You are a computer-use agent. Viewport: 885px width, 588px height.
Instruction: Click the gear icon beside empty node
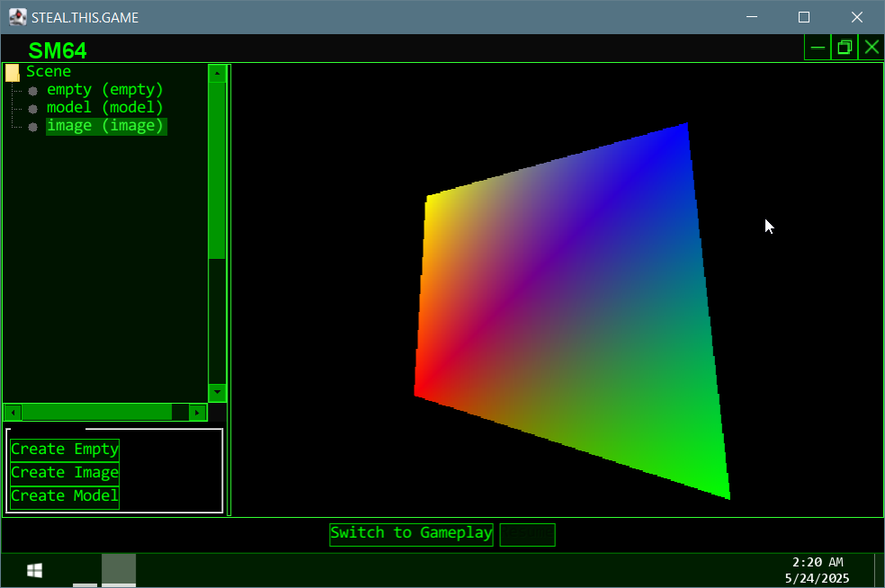[x=33, y=91]
